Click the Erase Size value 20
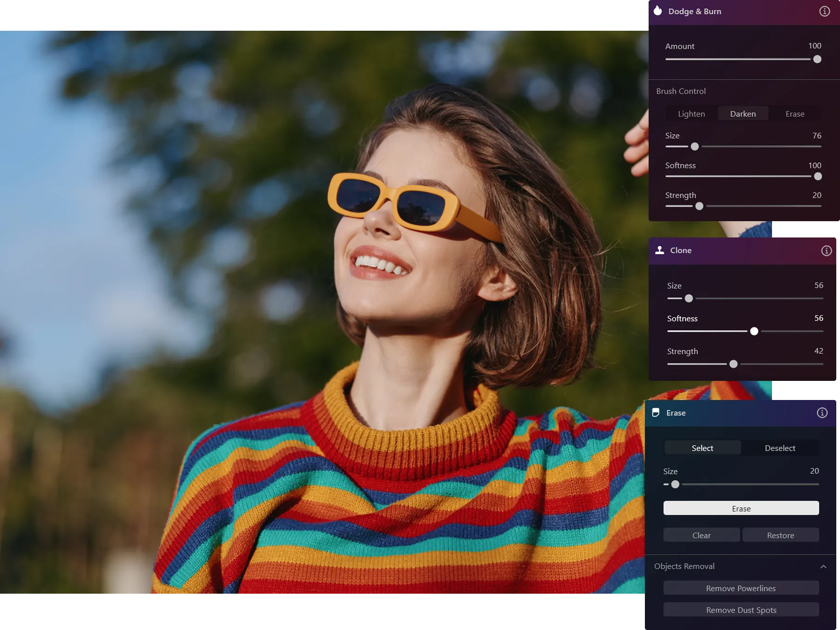This screenshot has height=630, width=840. [x=814, y=471]
